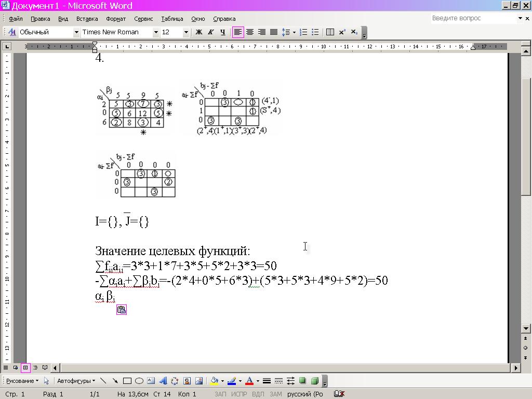Toggle italic formatting (К)
Screen dimensions: 532x399
210,32
